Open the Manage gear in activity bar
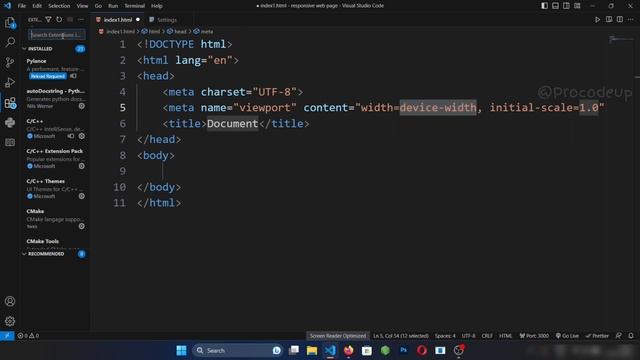The width and height of the screenshot is (640, 360). click(x=10, y=321)
